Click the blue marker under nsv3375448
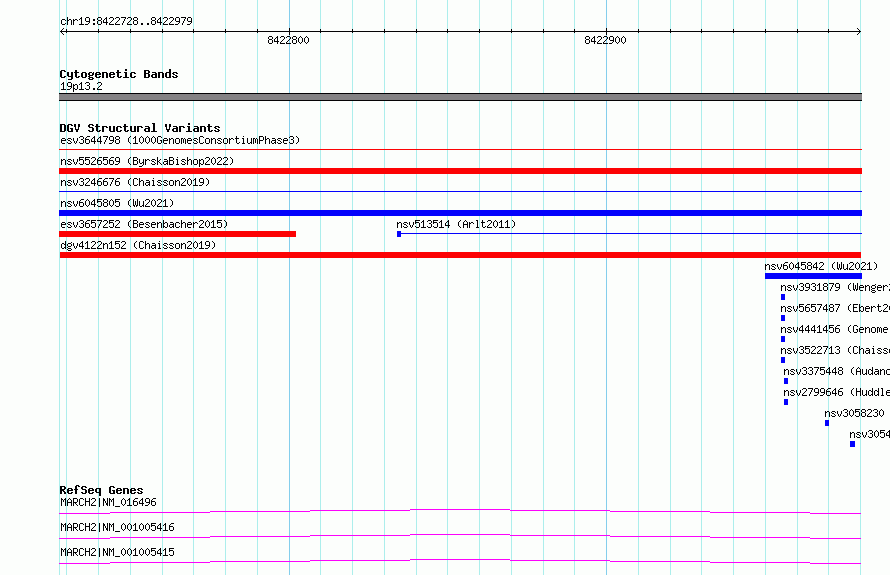Screen dimensions: 890x575 [x=786, y=381]
